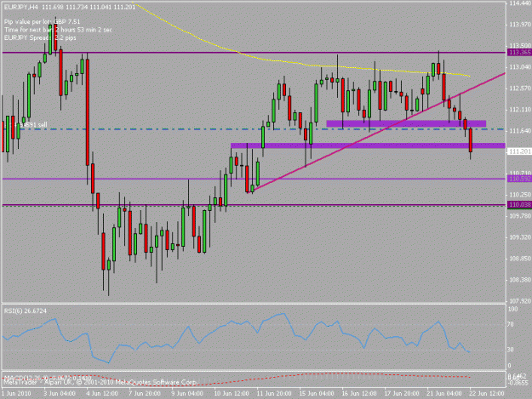
Task: Click the RSI 70 level label
Action: 511,324
